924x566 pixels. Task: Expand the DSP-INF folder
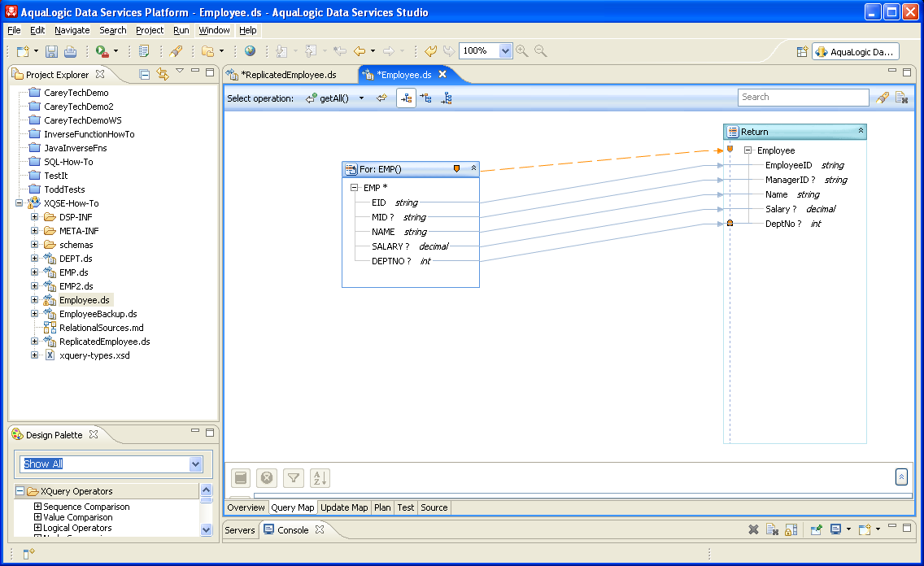(34, 217)
